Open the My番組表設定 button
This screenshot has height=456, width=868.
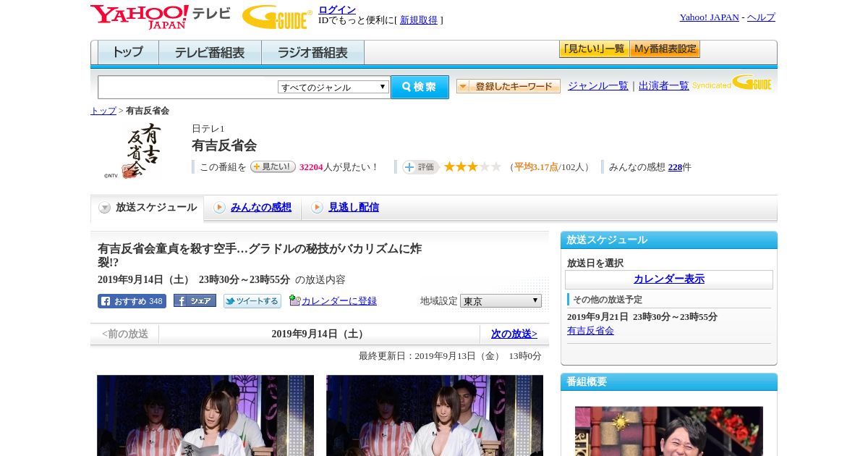(665, 49)
